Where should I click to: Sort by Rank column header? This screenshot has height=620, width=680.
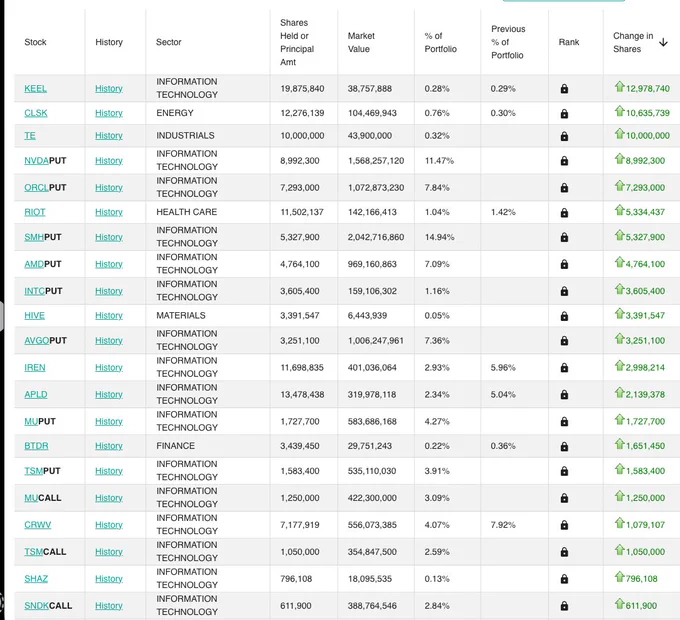569,42
